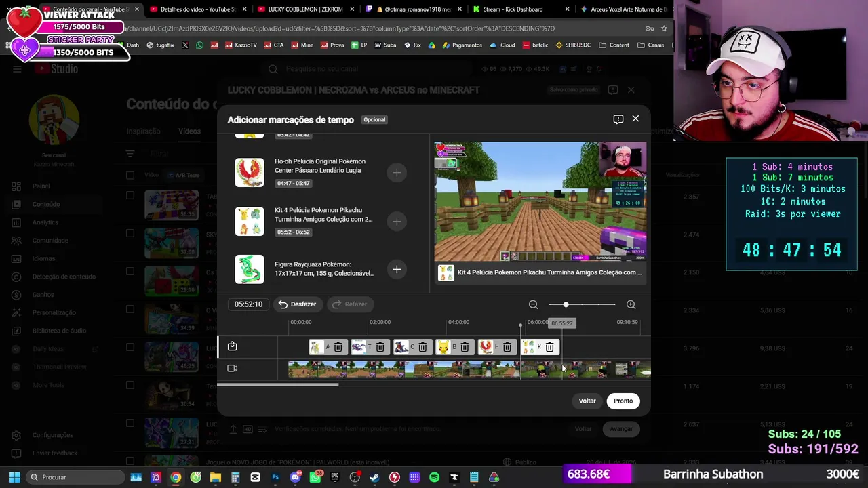Open Photoshop from taskbar
The image size is (868, 488).
[275, 477]
